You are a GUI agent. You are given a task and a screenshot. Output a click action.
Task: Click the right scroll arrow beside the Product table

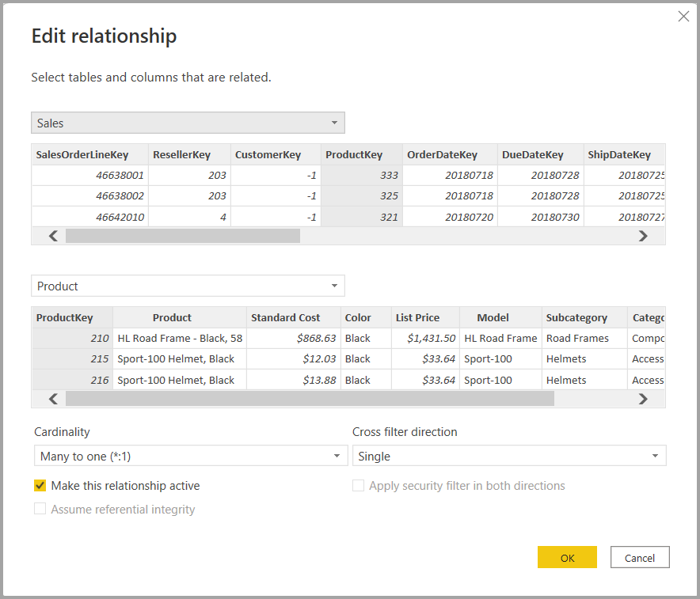[x=643, y=399]
